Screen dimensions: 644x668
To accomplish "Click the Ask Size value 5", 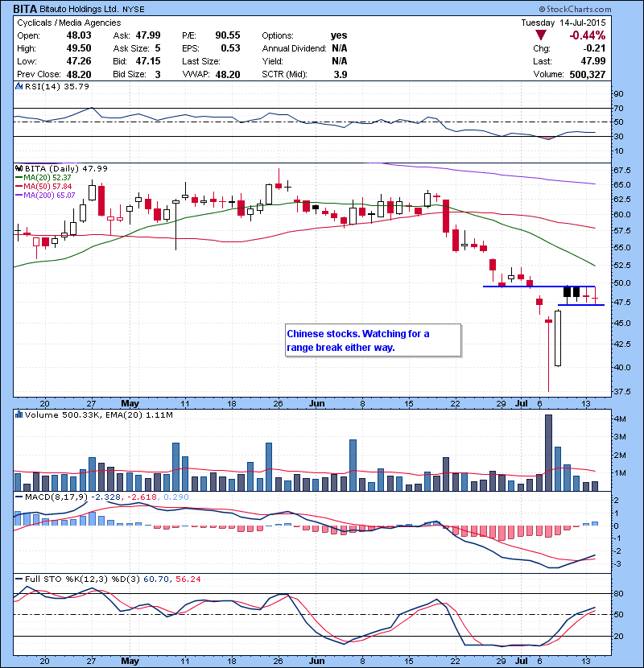I will click(158, 48).
